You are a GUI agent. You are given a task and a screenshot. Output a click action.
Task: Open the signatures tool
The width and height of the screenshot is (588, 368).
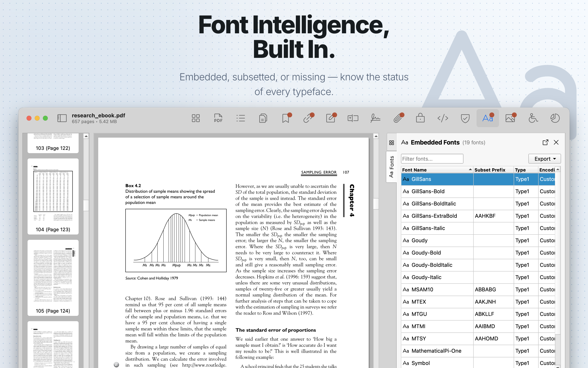coord(375,118)
